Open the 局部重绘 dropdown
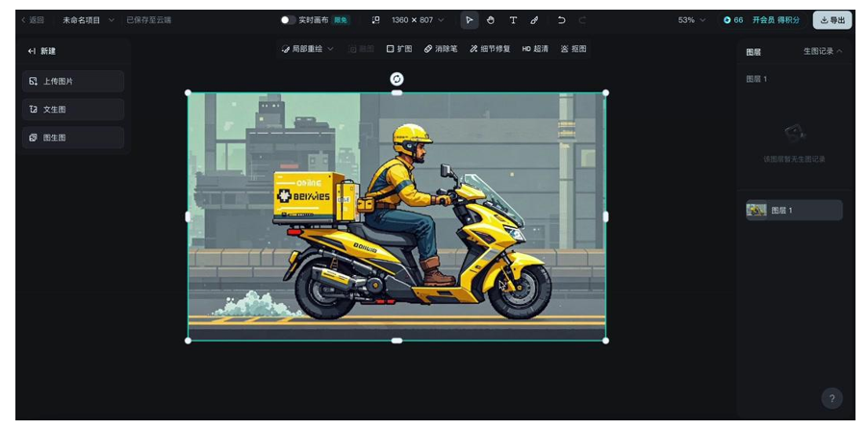The image size is (868, 430). tap(307, 49)
